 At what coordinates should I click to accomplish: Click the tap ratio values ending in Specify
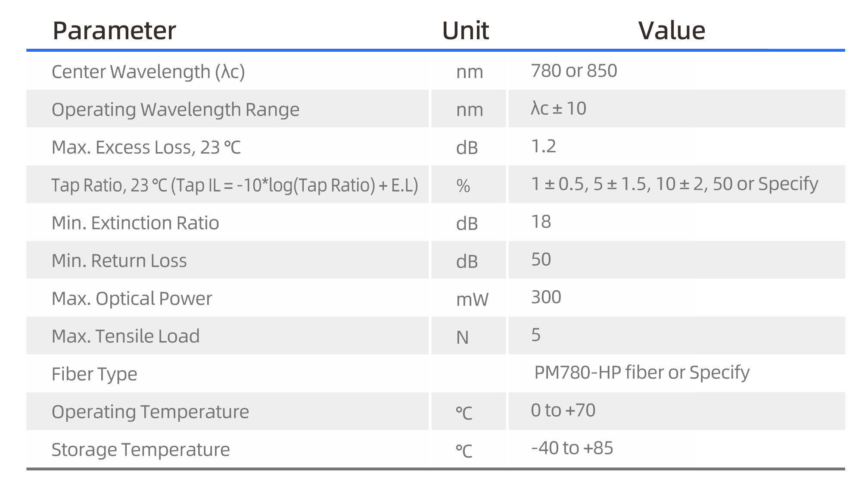pyautogui.click(x=674, y=184)
